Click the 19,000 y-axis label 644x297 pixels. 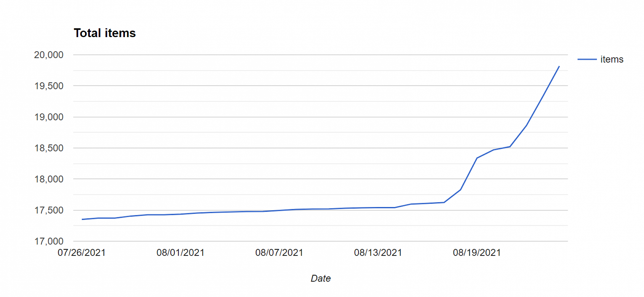(49, 117)
